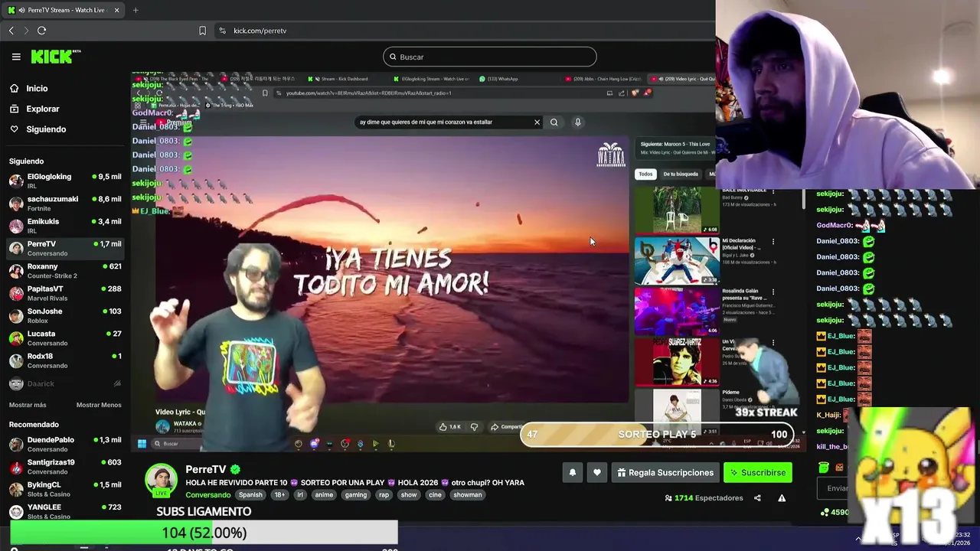Open offline Daarick channel
The width and height of the screenshot is (980, 551).
65,383
